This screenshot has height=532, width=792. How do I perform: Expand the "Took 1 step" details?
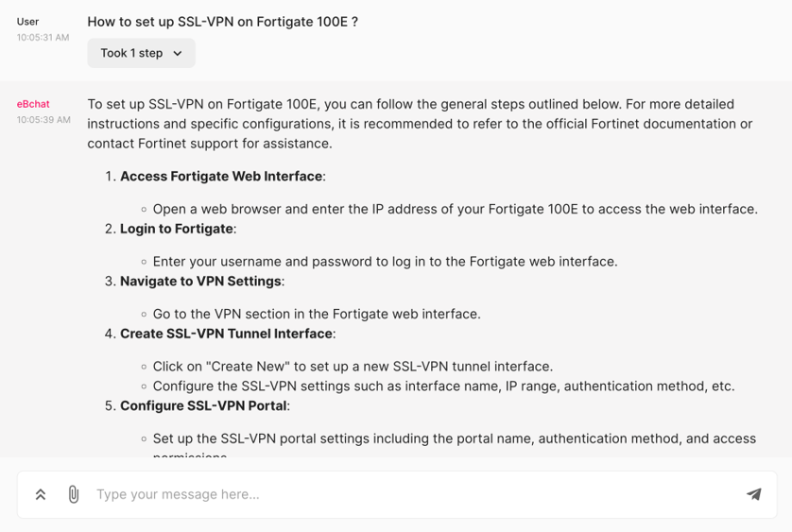click(x=141, y=53)
